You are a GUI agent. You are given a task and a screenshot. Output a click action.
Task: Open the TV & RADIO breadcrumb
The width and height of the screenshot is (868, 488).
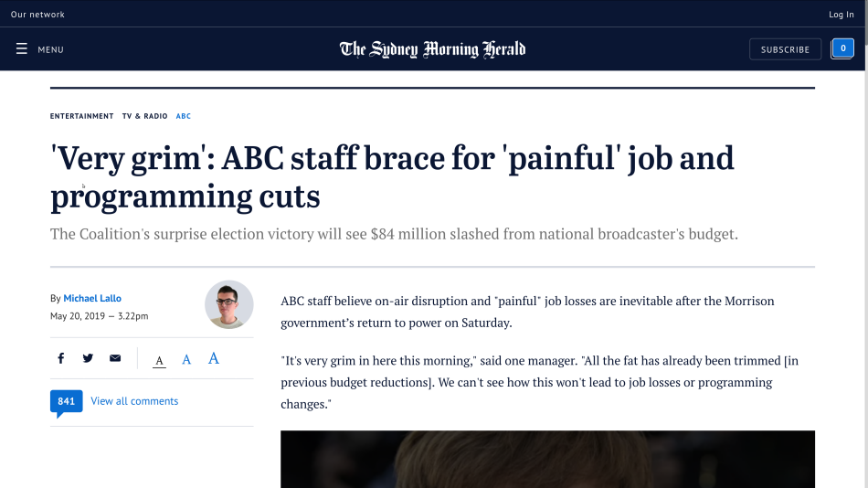[x=145, y=116]
